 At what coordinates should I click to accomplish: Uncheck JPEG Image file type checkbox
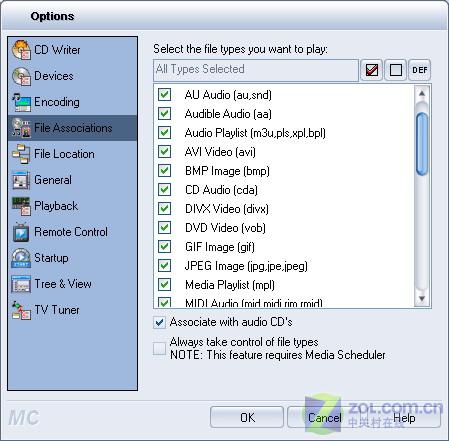pyautogui.click(x=164, y=266)
